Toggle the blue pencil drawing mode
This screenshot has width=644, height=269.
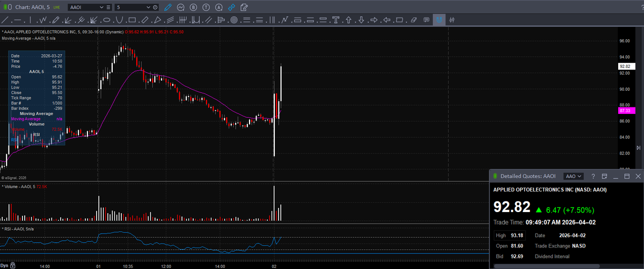coord(167,8)
